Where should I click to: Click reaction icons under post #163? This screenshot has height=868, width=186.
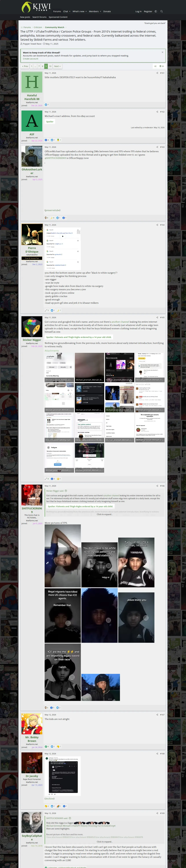tap(55, 218)
